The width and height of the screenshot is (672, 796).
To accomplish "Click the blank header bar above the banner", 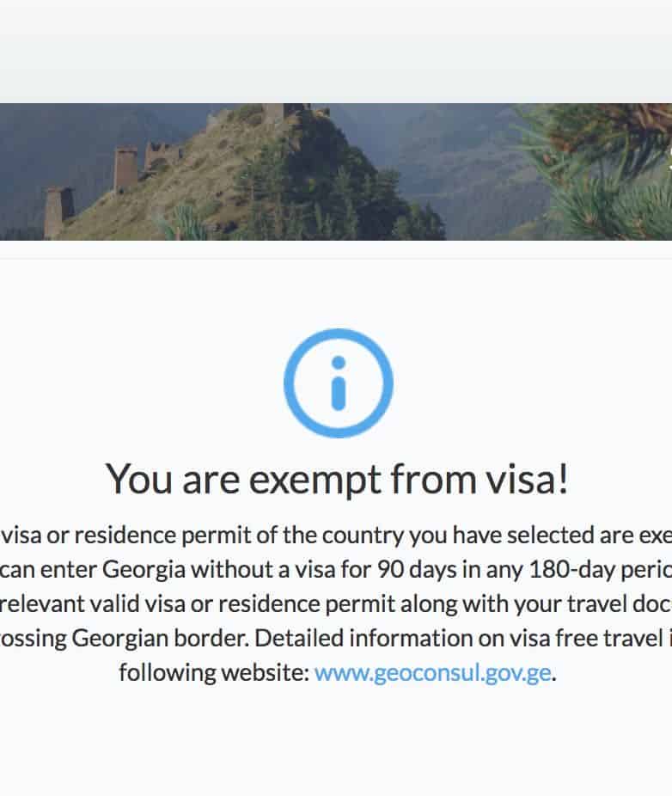I will click(336, 52).
